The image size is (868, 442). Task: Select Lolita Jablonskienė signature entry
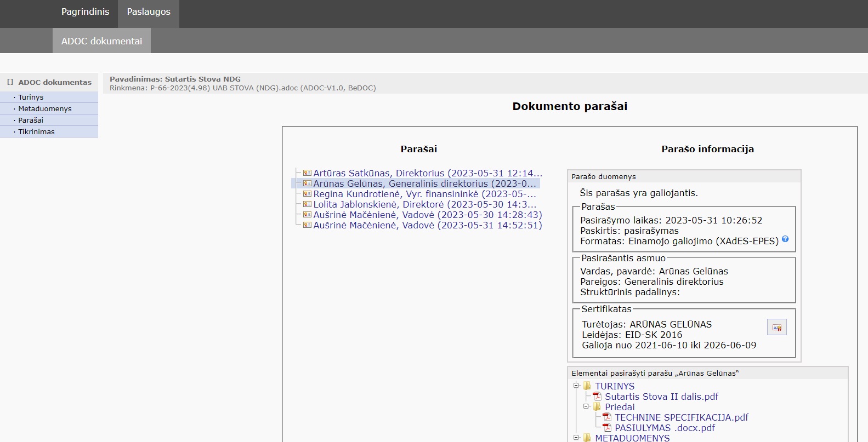coord(424,204)
